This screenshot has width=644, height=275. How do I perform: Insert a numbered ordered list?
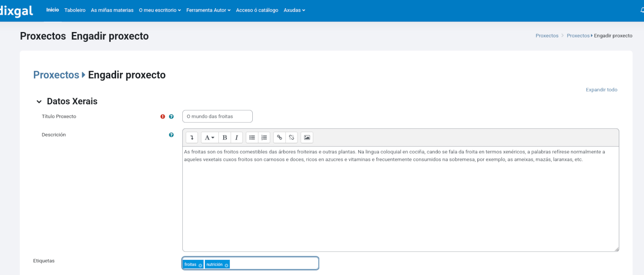[x=264, y=138]
